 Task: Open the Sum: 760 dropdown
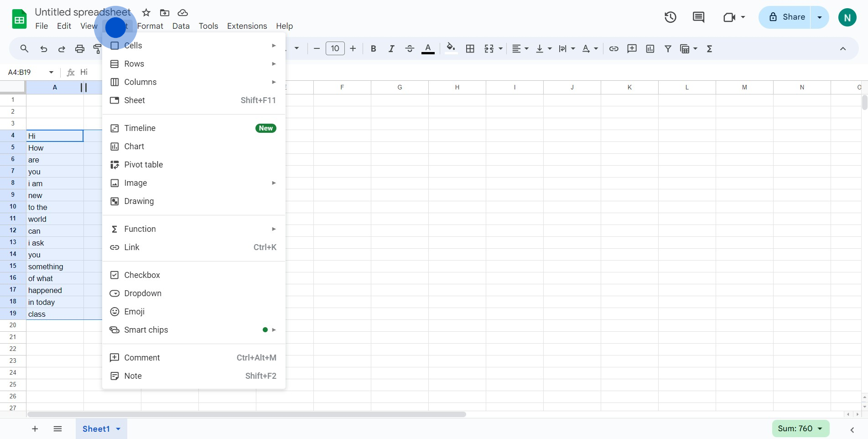tap(800, 429)
